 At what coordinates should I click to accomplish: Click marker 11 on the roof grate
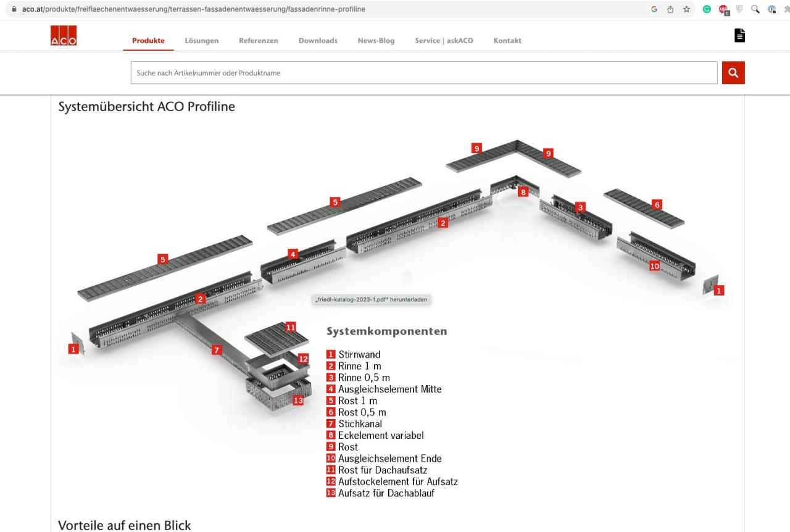291,327
